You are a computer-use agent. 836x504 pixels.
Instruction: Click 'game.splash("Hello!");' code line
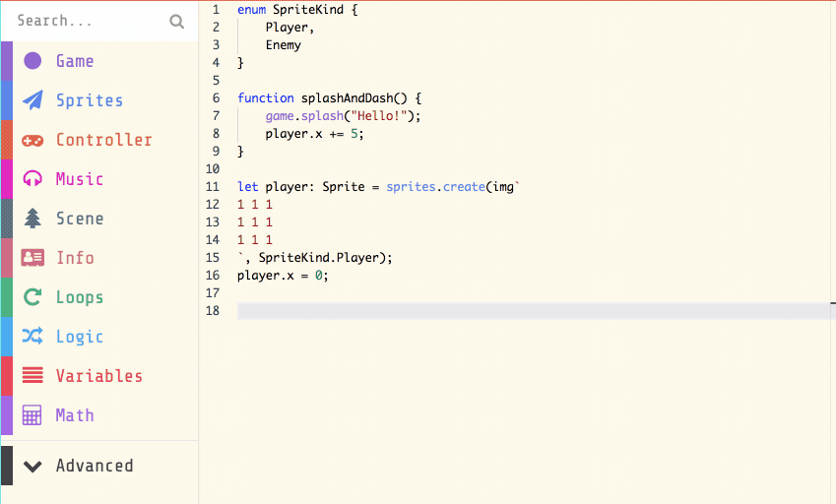point(343,116)
